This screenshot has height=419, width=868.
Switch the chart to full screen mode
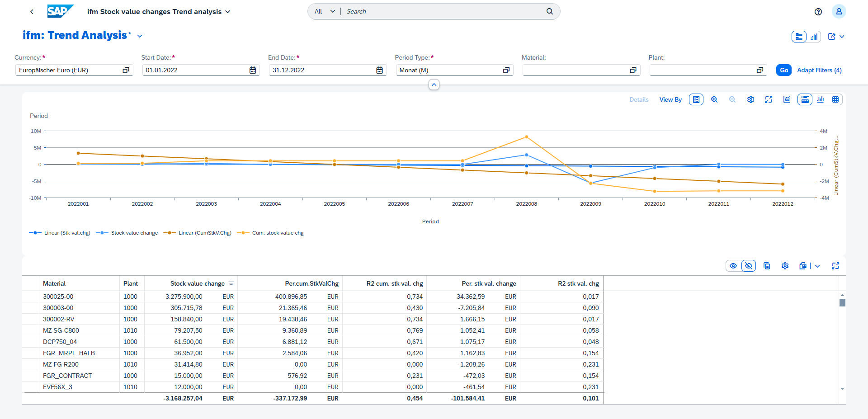pyautogui.click(x=769, y=99)
